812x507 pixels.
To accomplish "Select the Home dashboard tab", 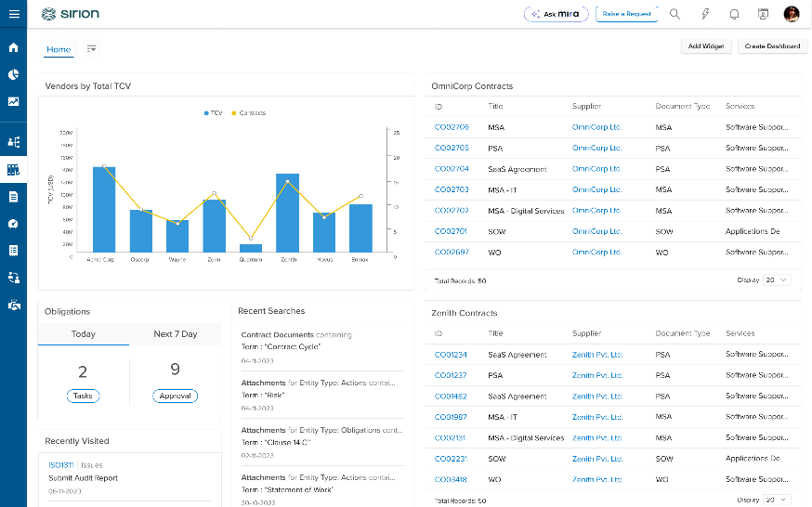I will [x=59, y=49].
